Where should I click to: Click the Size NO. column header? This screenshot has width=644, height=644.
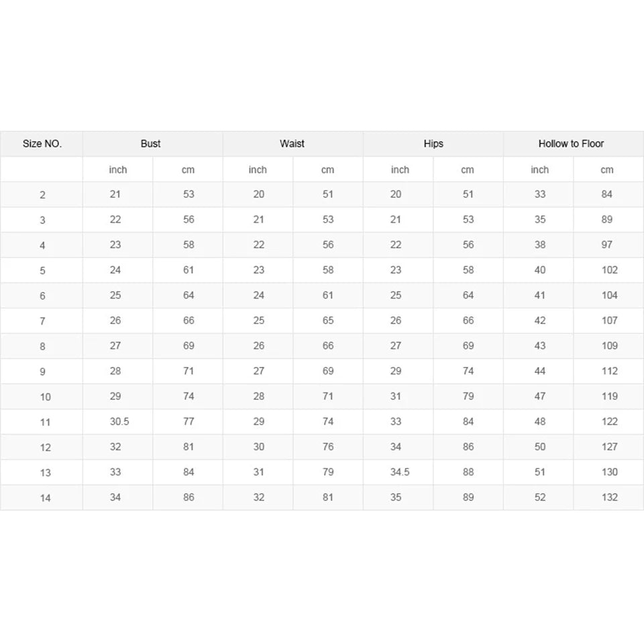(42, 144)
